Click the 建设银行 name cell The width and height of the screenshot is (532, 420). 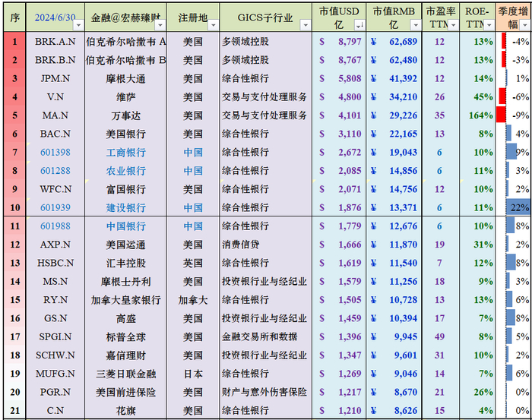126,207
